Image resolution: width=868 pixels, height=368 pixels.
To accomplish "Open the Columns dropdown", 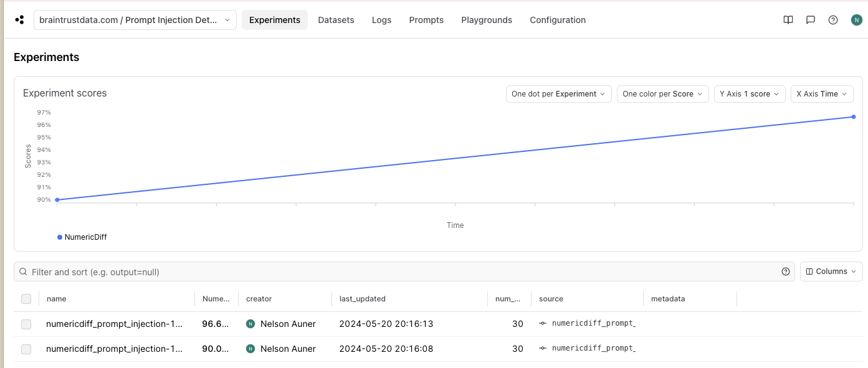I will [831, 271].
